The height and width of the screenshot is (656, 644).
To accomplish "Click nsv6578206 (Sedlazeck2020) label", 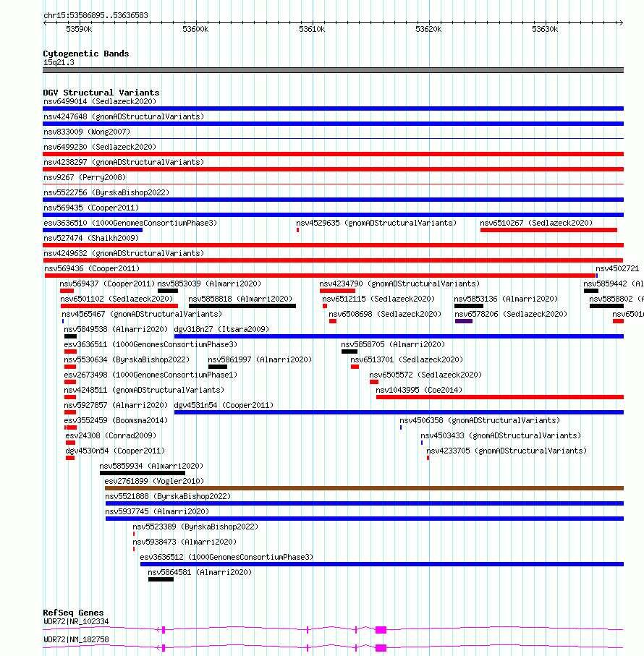I will (511, 314).
